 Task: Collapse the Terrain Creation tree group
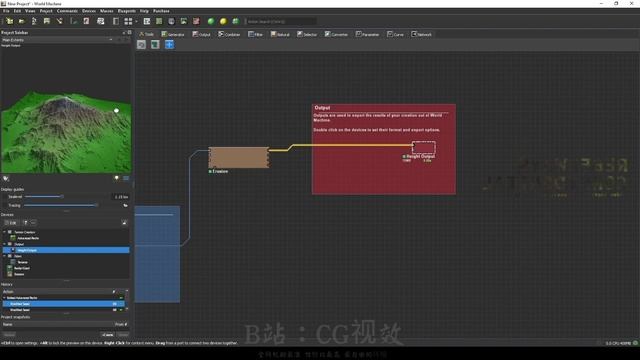click(4, 232)
